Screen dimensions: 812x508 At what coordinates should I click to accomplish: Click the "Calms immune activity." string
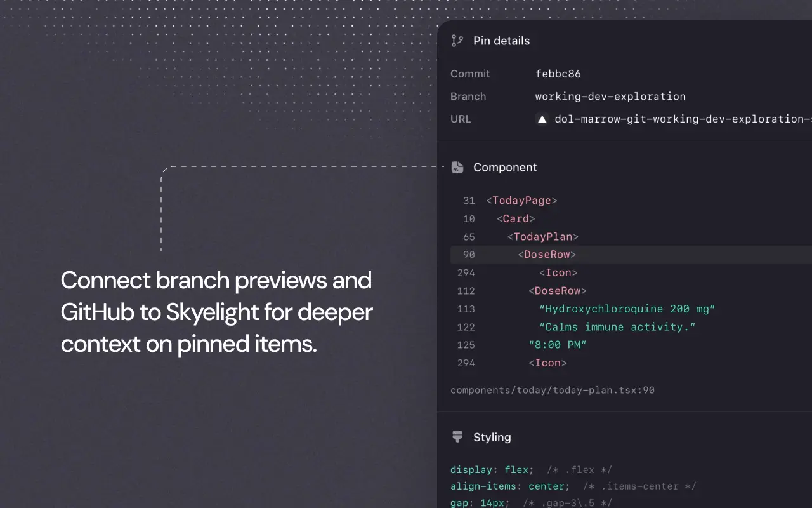click(x=617, y=327)
